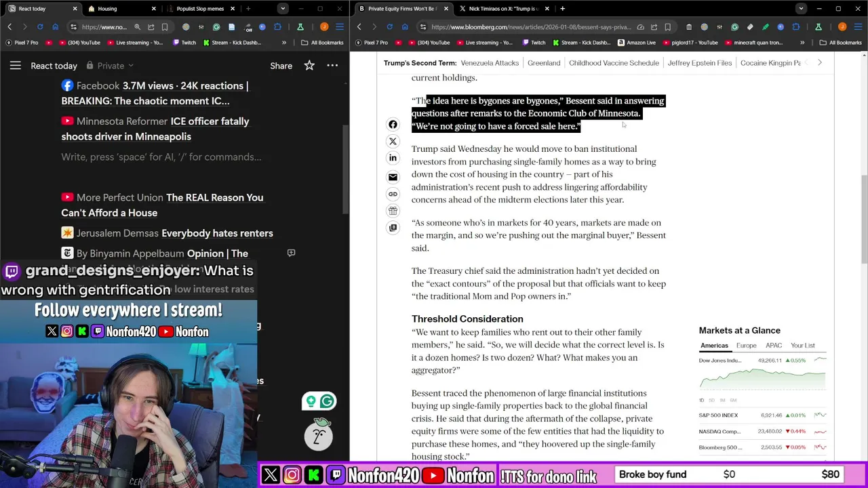This screenshot has height=488, width=868.
Task: Share the article by email
Action: tap(393, 177)
